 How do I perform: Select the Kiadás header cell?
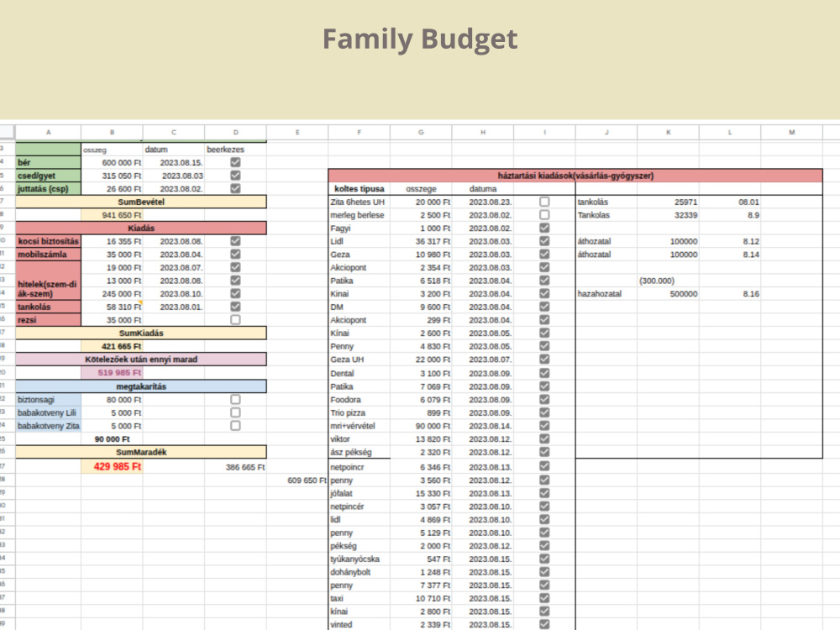point(141,228)
